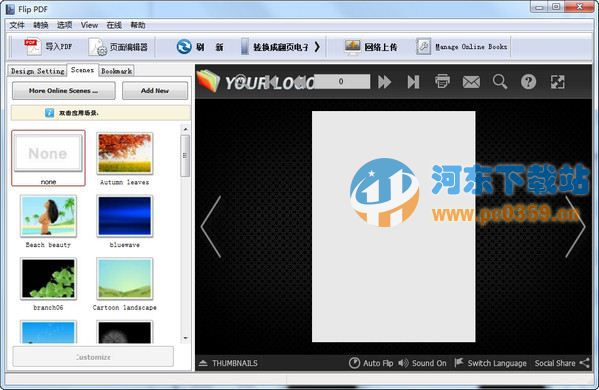This screenshot has height=390, width=599.
Task: Click the YOUR LOGO book icon
Action: [208, 81]
